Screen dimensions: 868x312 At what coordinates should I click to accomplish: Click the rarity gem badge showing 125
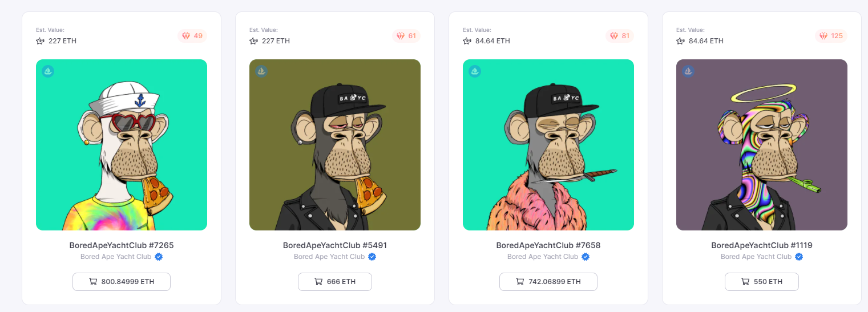point(831,36)
